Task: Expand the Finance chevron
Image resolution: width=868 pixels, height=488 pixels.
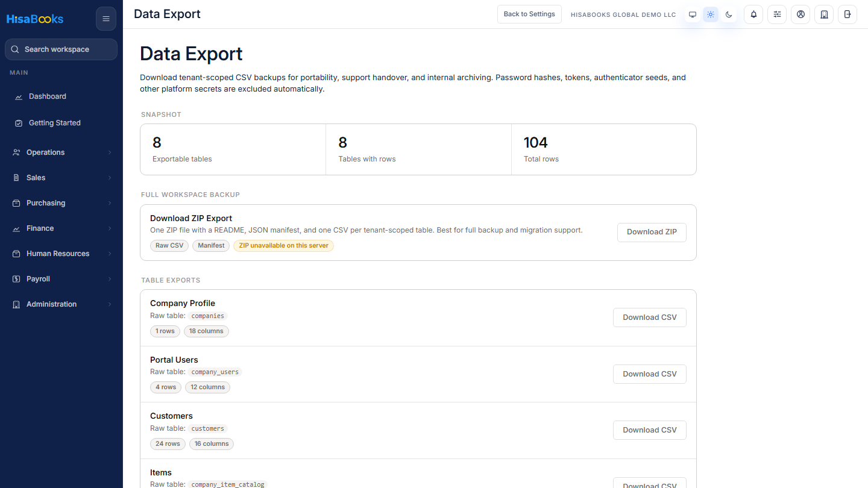Action: [110, 228]
